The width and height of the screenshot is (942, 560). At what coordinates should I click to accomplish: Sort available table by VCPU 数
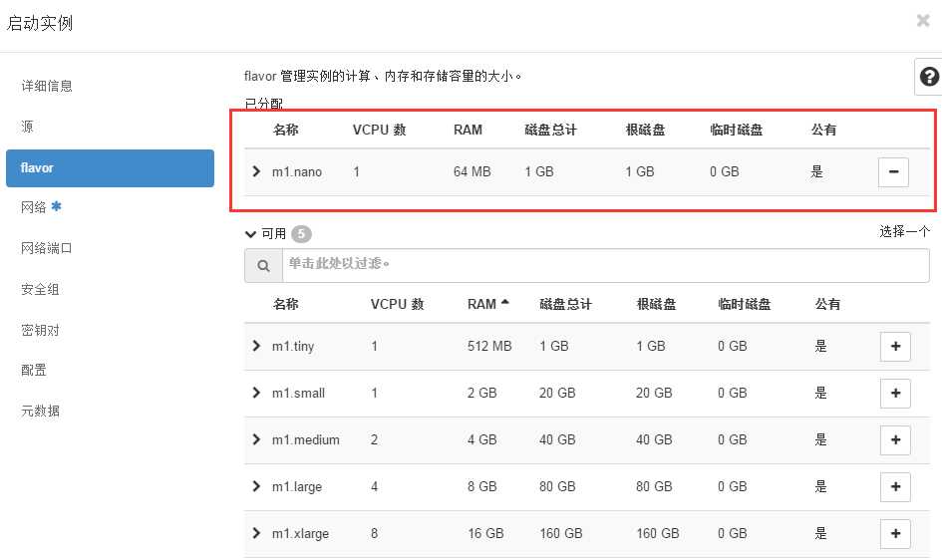[x=397, y=304]
